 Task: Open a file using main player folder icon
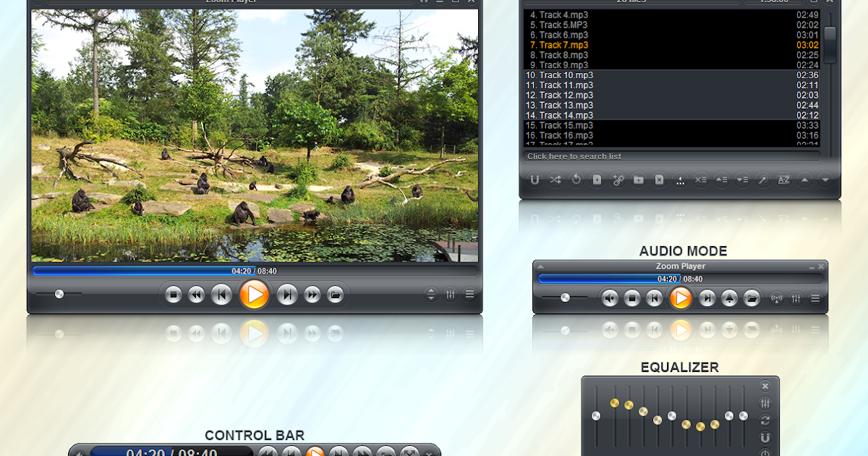pyautogui.click(x=335, y=295)
